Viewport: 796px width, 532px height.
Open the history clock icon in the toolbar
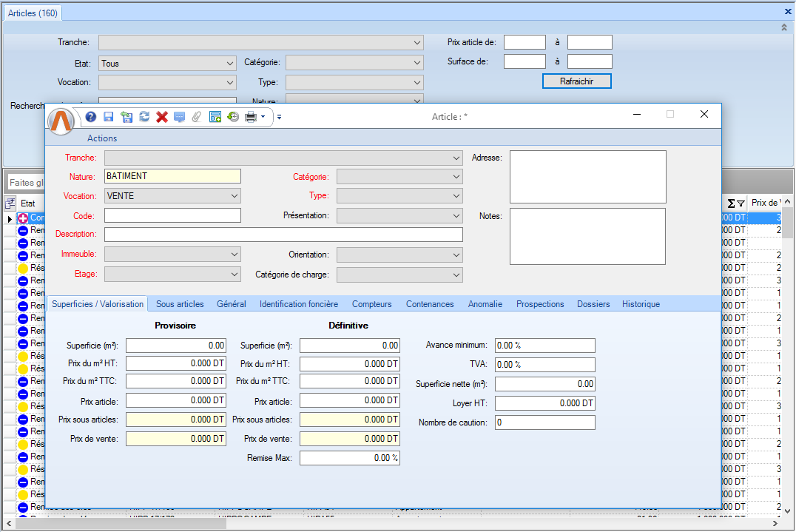[x=233, y=117]
